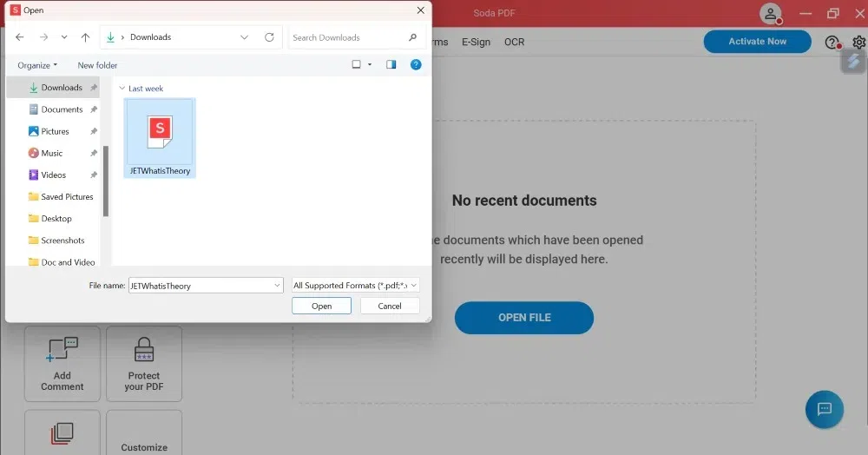
Task: Open view options dropdown arrow
Action: click(x=370, y=65)
